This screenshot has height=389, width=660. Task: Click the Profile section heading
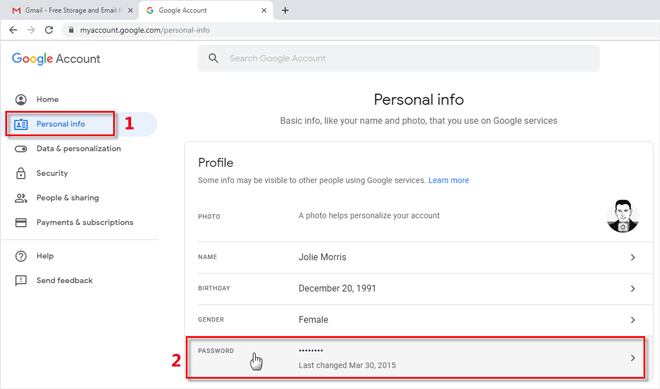click(216, 163)
